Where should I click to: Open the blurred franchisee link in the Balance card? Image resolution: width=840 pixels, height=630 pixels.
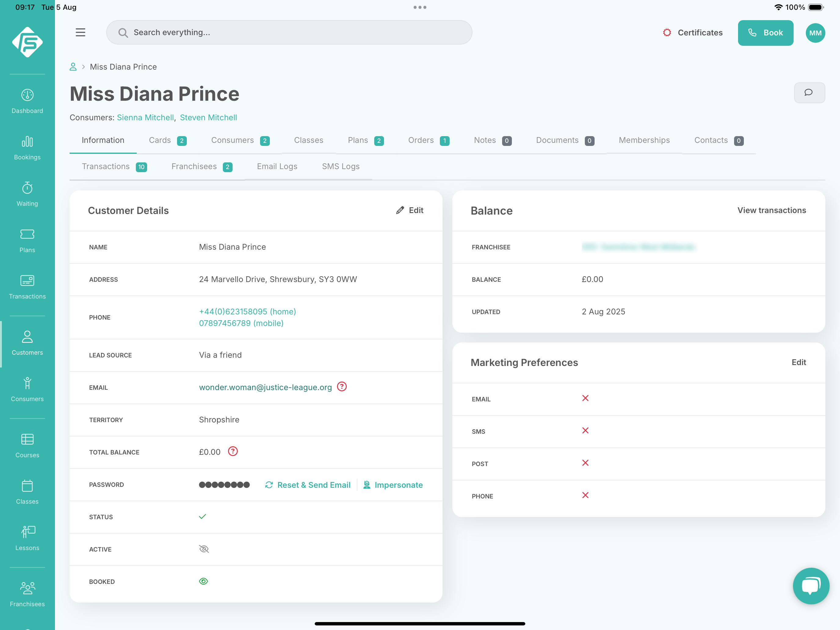pyautogui.click(x=638, y=247)
